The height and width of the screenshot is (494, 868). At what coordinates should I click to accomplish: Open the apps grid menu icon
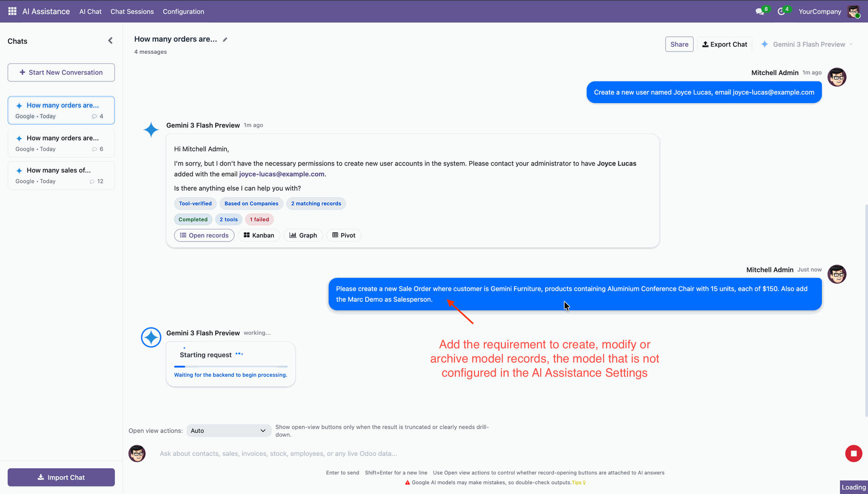click(x=12, y=11)
